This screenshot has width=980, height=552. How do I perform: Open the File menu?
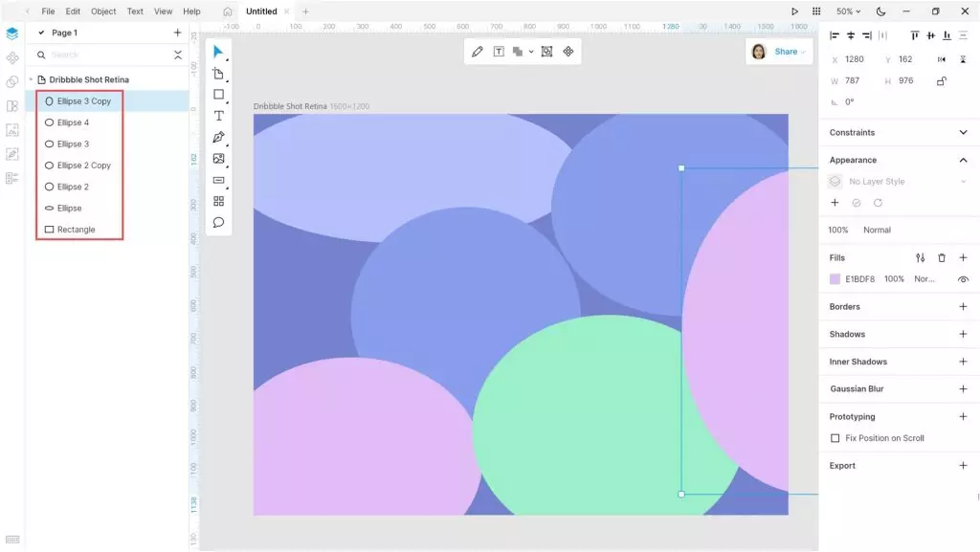pos(48,11)
